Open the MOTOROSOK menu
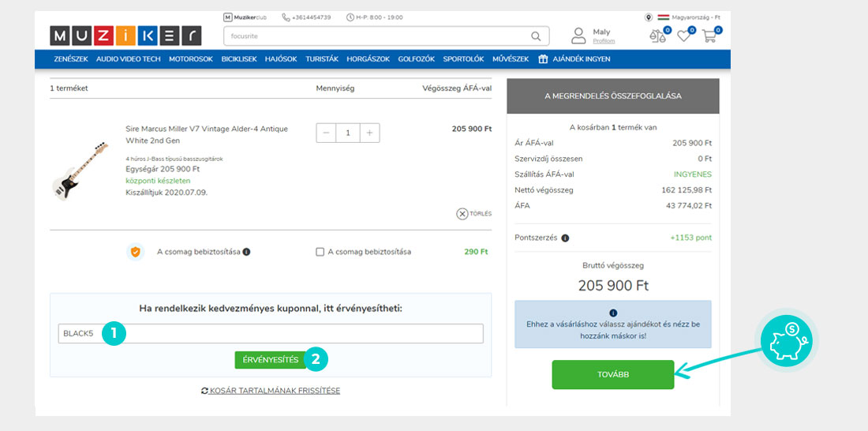 pyautogui.click(x=191, y=58)
